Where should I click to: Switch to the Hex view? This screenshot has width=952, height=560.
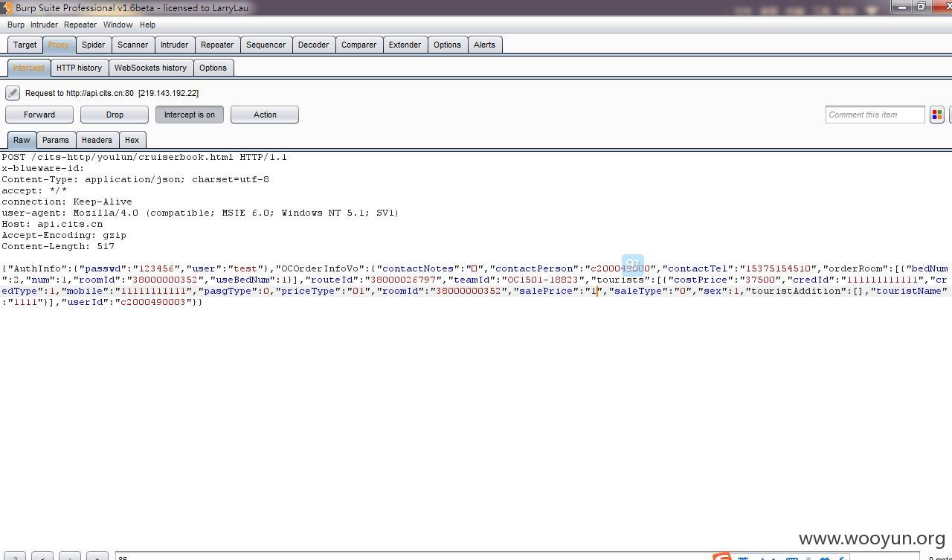tap(132, 140)
